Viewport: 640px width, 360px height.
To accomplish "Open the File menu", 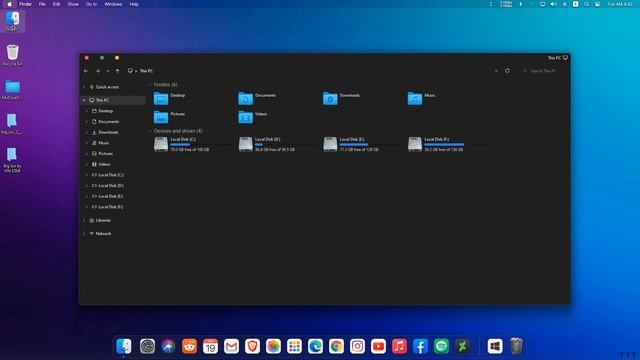I will 42,4.
